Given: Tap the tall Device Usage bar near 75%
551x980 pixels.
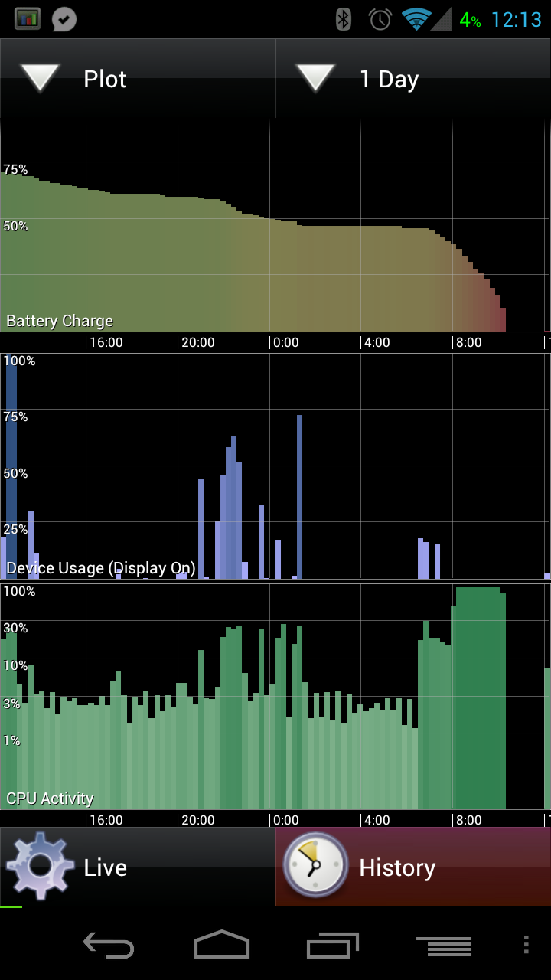Looking at the screenshot, I should (x=299, y=496).
